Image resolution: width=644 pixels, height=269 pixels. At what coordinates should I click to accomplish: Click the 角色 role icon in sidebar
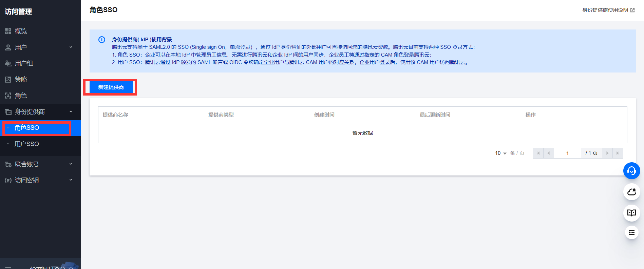pyautogui.click(x=8, y=96)
